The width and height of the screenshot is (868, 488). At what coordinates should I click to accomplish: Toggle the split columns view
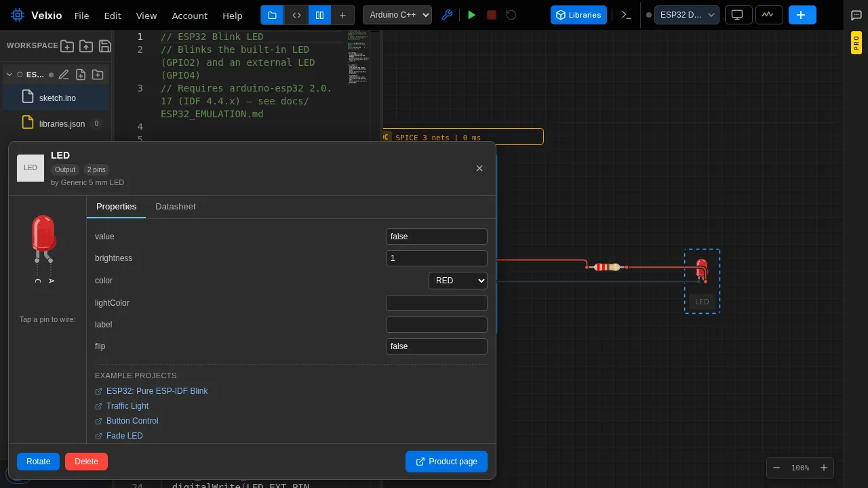(x=319, y=15)
